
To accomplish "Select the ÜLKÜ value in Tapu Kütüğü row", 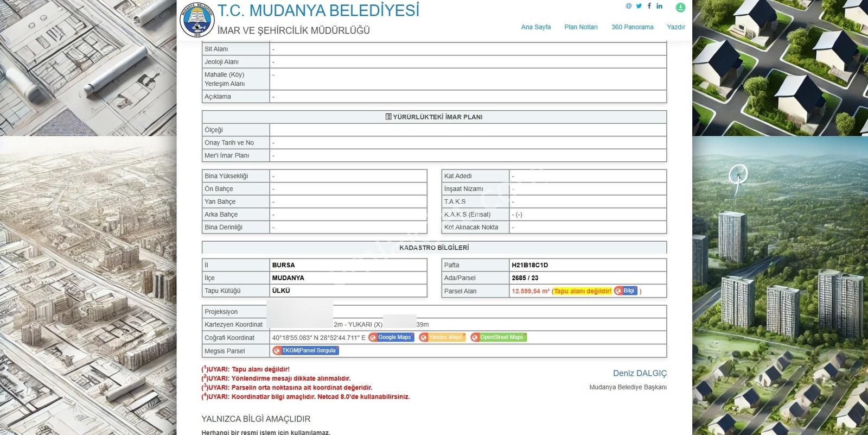I will (x=281, y=291).
